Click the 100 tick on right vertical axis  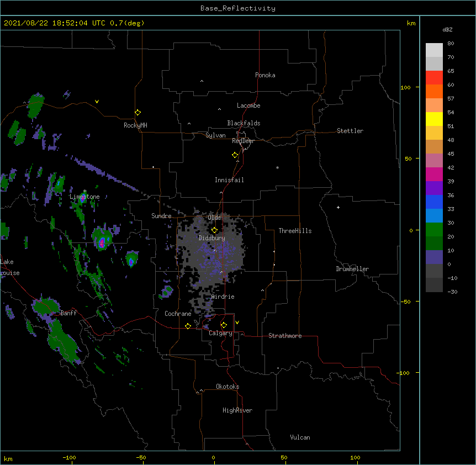(x=405, y=87)
